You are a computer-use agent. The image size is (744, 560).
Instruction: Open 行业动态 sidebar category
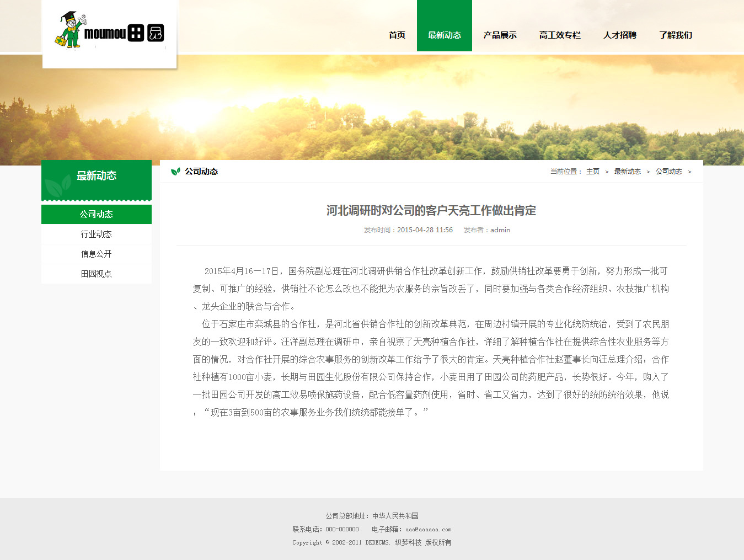97,234
